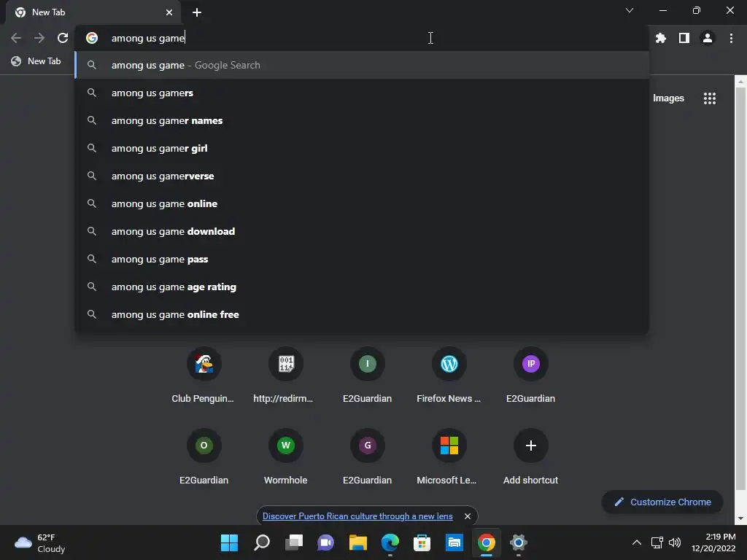Screen dimensions: 747x560
Task: Open File Explorer from the taskbar
Action: [x=357, y=542]
